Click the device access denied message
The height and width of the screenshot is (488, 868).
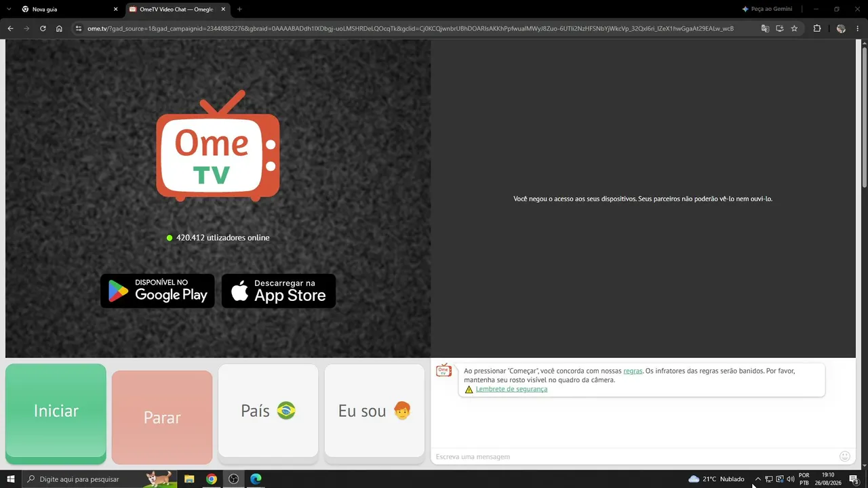643,199
